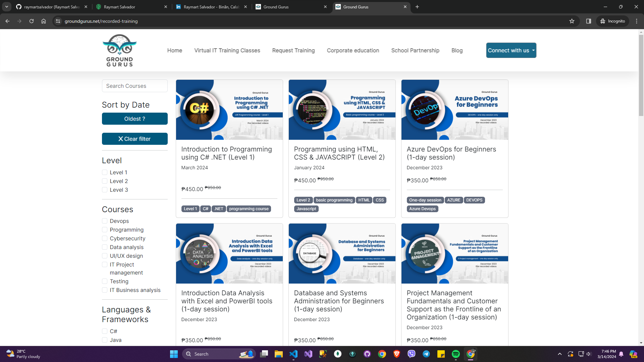
Task: Open Chrome three-dot menu
Action: click(637, 21)
